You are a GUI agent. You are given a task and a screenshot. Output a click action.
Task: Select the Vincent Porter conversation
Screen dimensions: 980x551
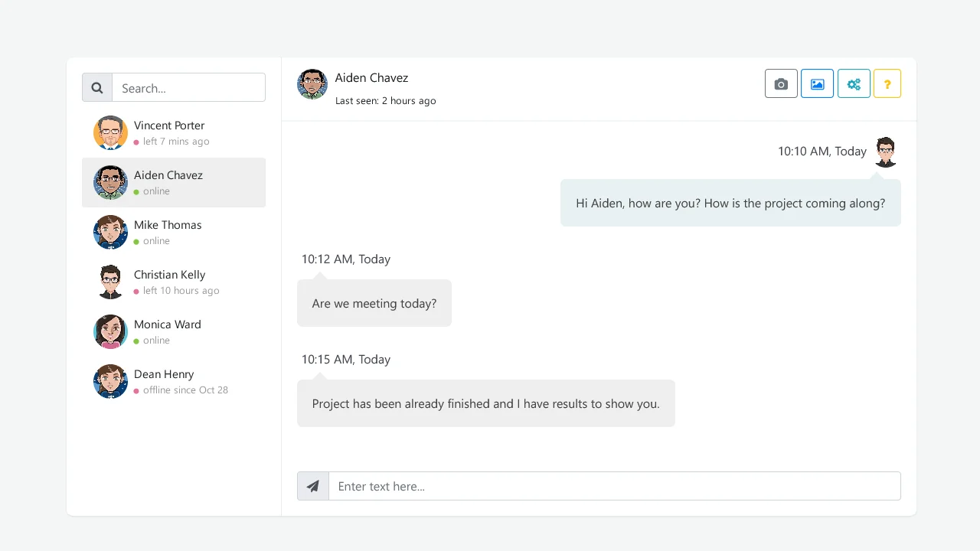[x=174, y=132]
